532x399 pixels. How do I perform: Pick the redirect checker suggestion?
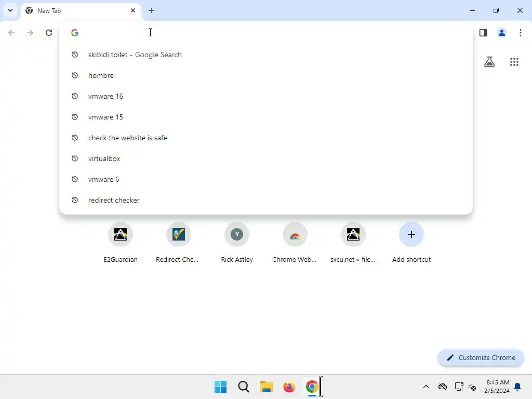coord(266,200)
